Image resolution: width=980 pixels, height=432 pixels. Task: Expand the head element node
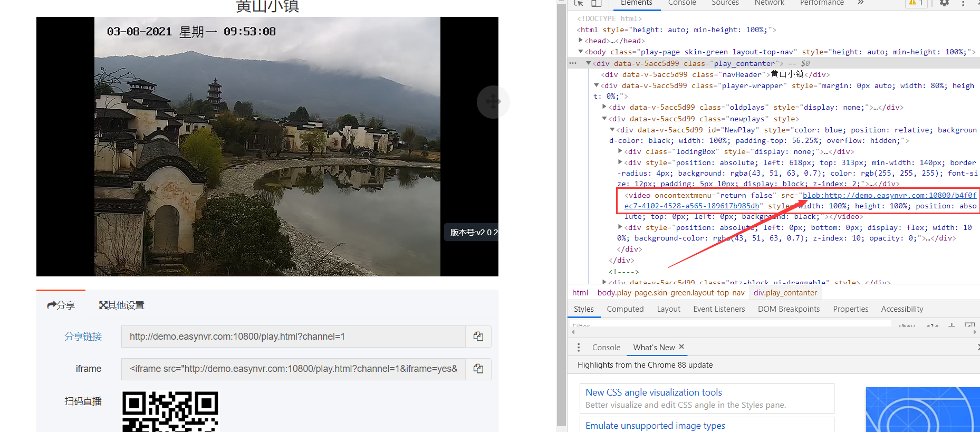pos(580,40)
